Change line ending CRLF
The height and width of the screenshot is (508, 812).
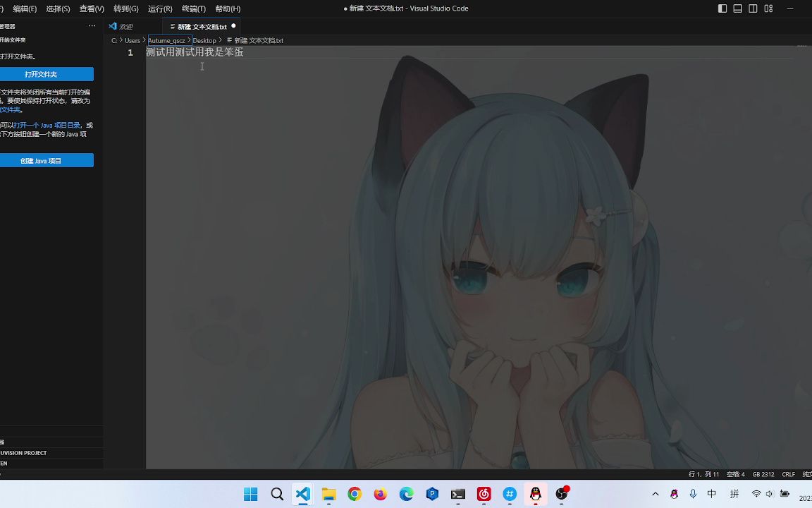tap(788, 474)
